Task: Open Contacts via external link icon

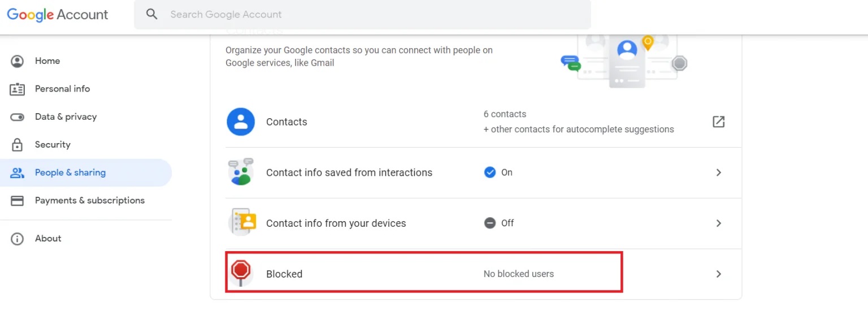Action: pyautogui.click(x=718, y=122)
